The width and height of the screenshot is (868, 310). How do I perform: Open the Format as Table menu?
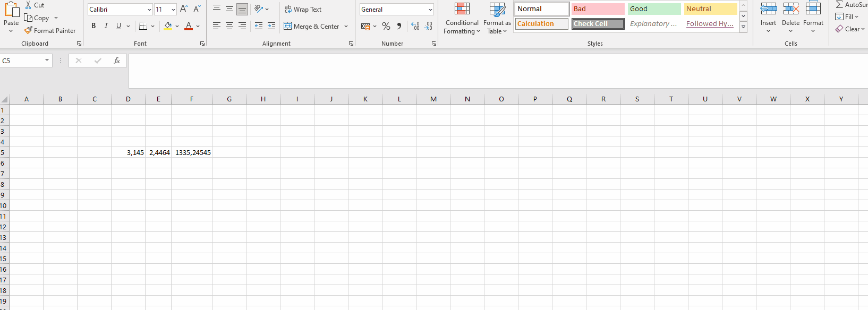(497, 19)
